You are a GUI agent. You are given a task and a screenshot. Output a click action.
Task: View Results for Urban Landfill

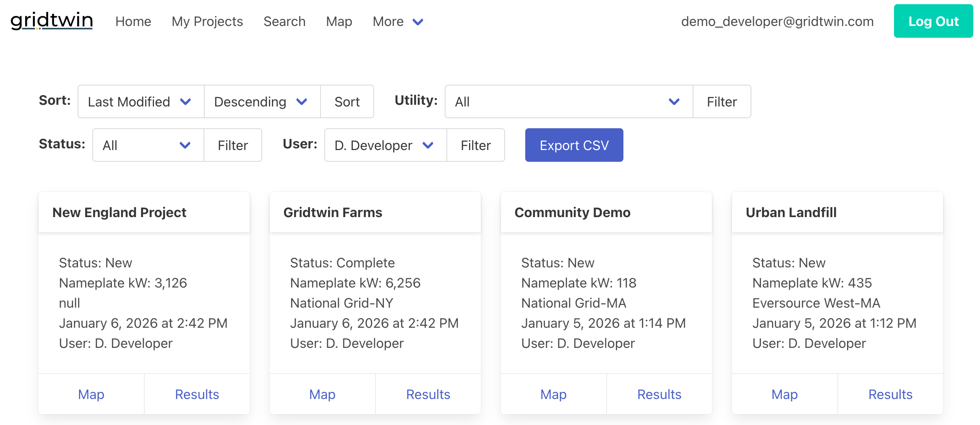click(890, 394)
